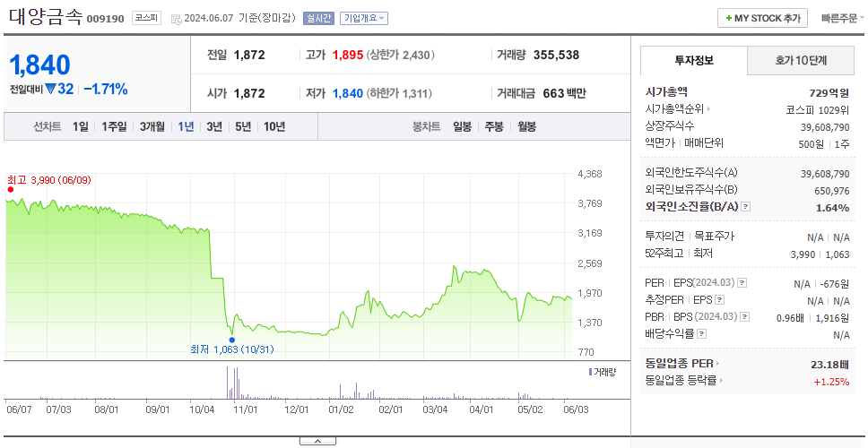Click the 0.96배 | 1,916원 PBR BPS value

point(812,318)
